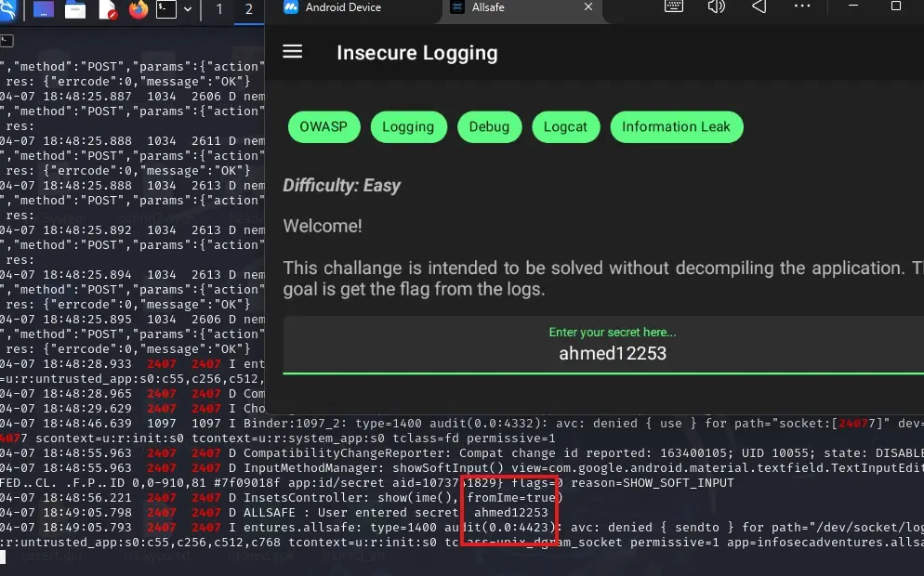Click the Android Device tab icon
The width and height of the screenshot is (924, 576).
pos(291,7)
